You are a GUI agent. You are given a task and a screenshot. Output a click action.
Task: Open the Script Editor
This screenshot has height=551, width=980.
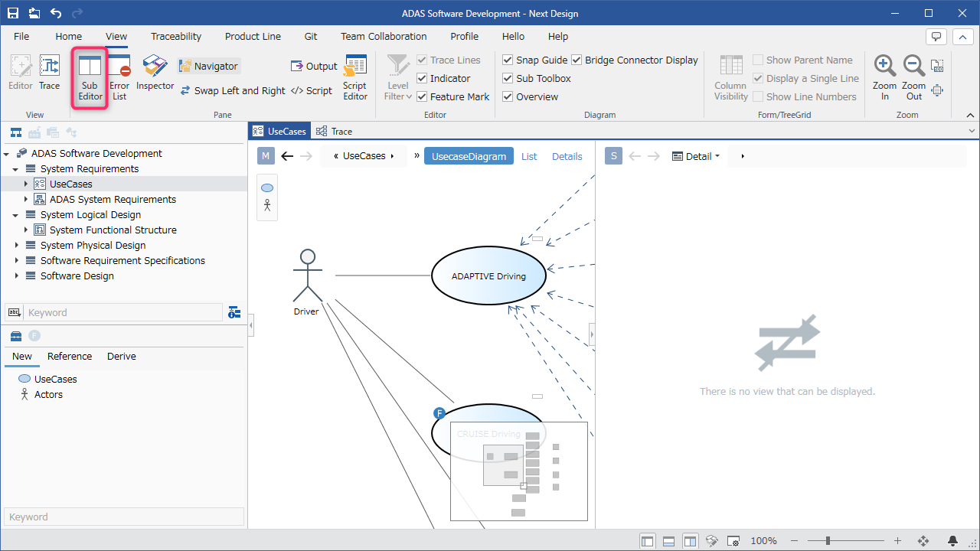[x=355, y=78]
